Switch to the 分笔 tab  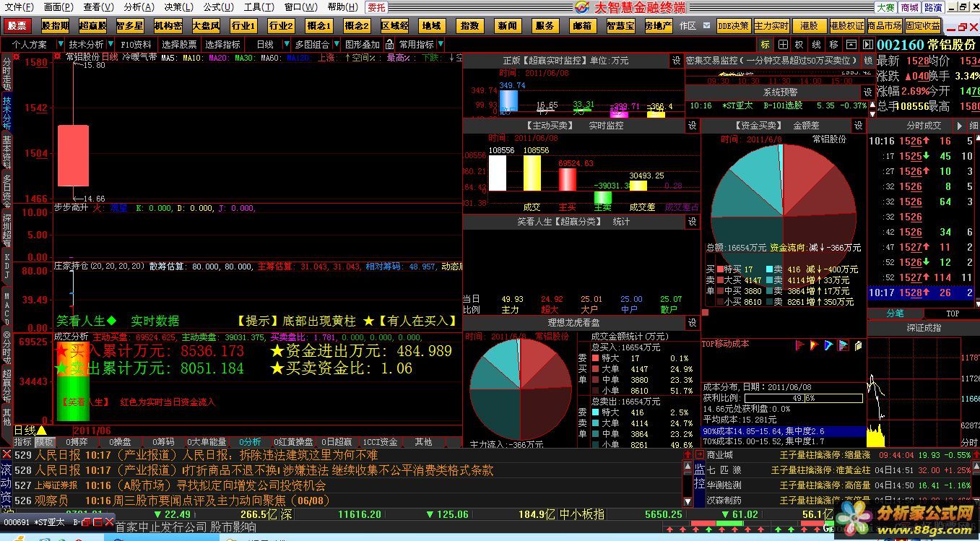pyautogui.click(x=896, y=313)
